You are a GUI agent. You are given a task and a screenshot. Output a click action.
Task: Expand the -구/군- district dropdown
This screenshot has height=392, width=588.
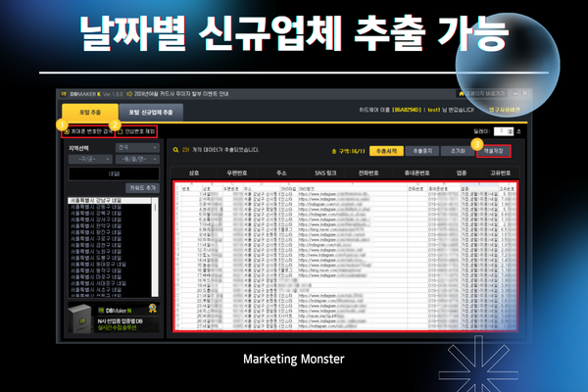click(x=90, y=159)
